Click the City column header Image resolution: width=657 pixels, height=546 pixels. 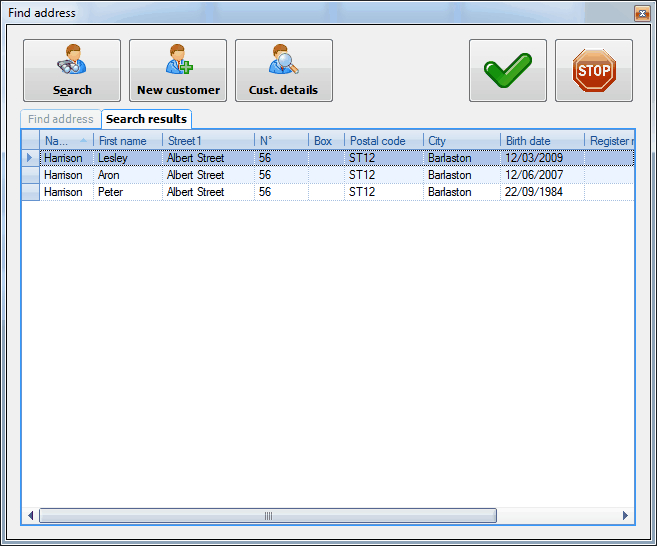click(461, 141)
